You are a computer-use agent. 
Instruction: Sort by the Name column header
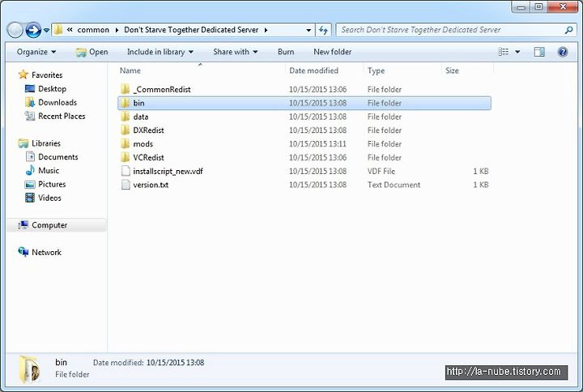coord(130,70)
